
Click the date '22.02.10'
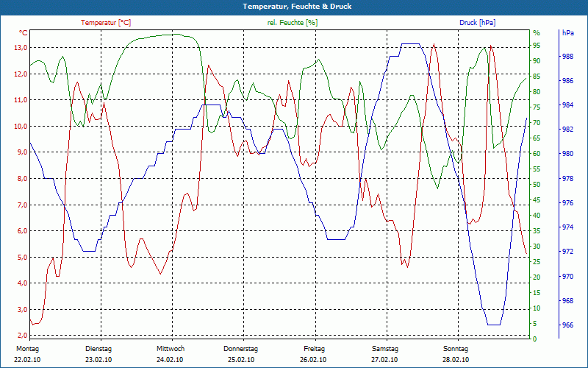27,360
